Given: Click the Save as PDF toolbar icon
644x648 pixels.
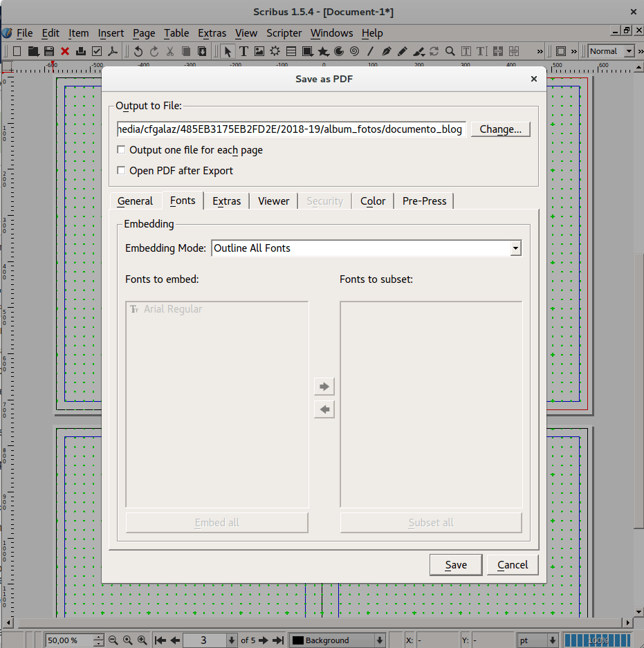Looking at the screenshot, I should [113, 51].
